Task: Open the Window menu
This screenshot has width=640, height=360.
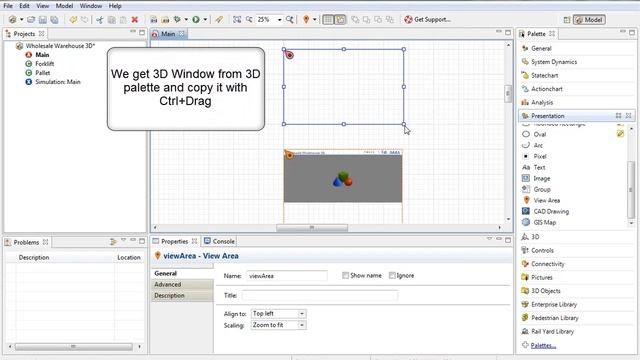Action: pos(91,6)
